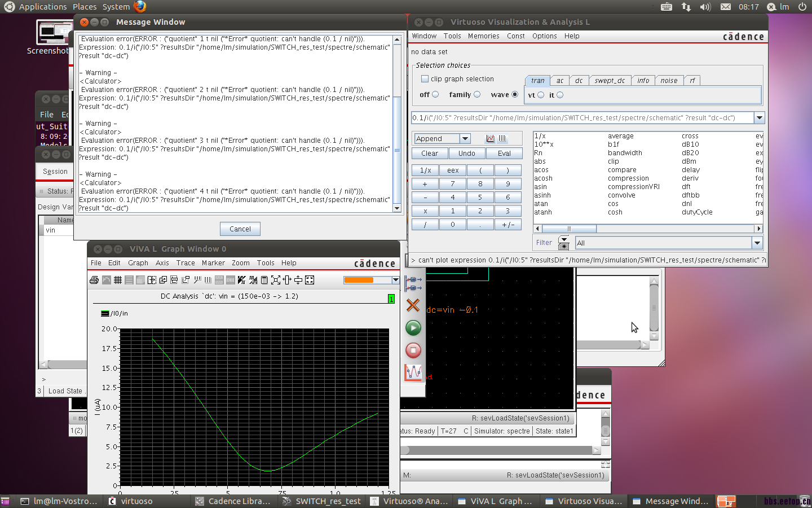Toggle the grid icon in graph toolbar
Screen dimensions: 812x508
(x=118, y=280)
